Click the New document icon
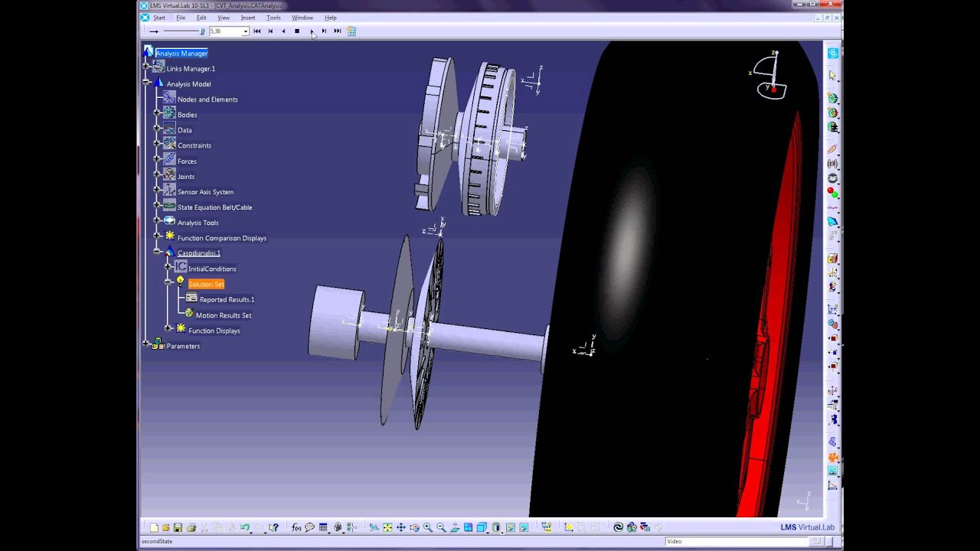The height and width of the screenshot is (551, 980). [154, 527]
